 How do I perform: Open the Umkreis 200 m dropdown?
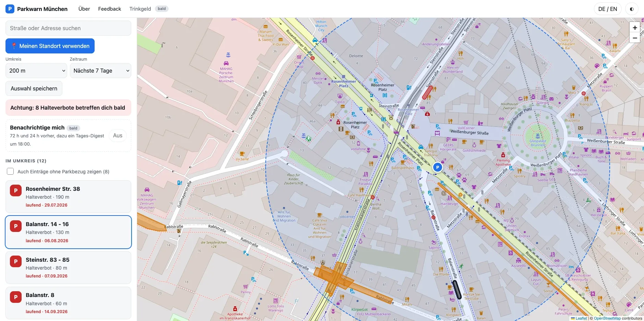click(36, 71)
